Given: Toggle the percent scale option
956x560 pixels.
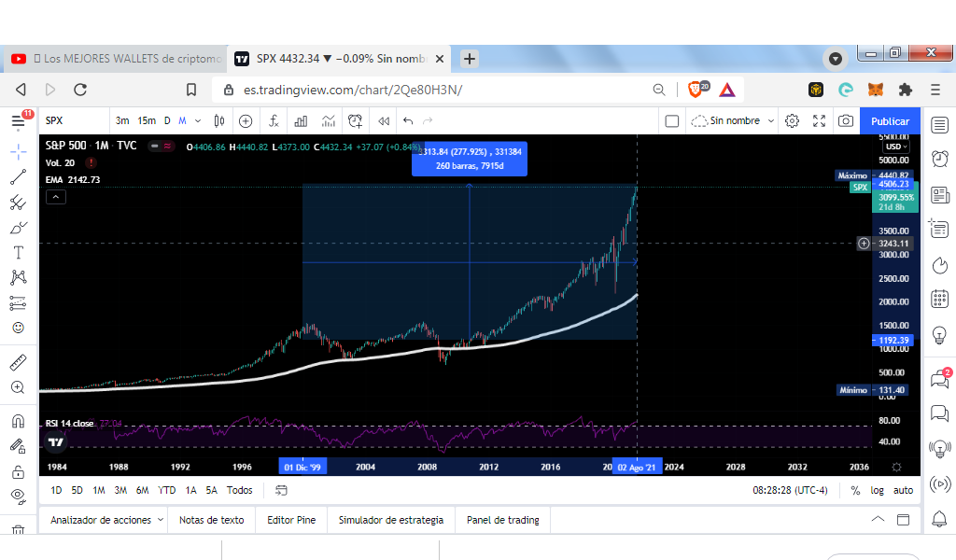Looking at the screenshot, I should coord(855,491).
